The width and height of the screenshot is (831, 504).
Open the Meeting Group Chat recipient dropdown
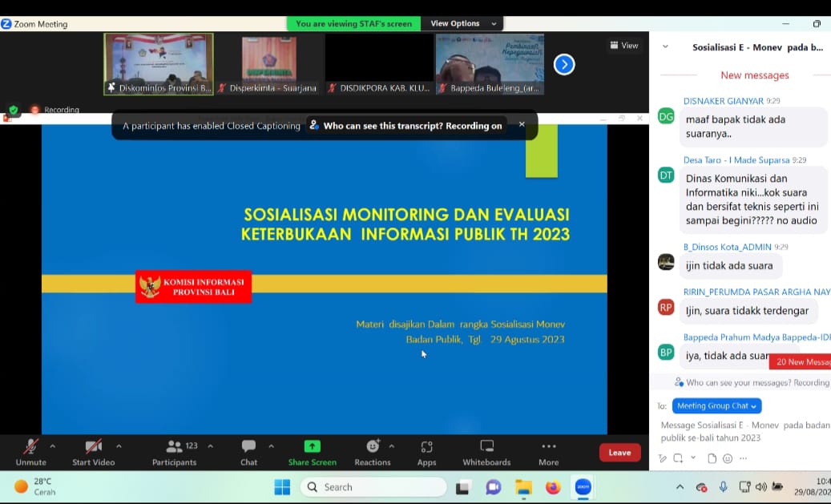tap(716, 406)
